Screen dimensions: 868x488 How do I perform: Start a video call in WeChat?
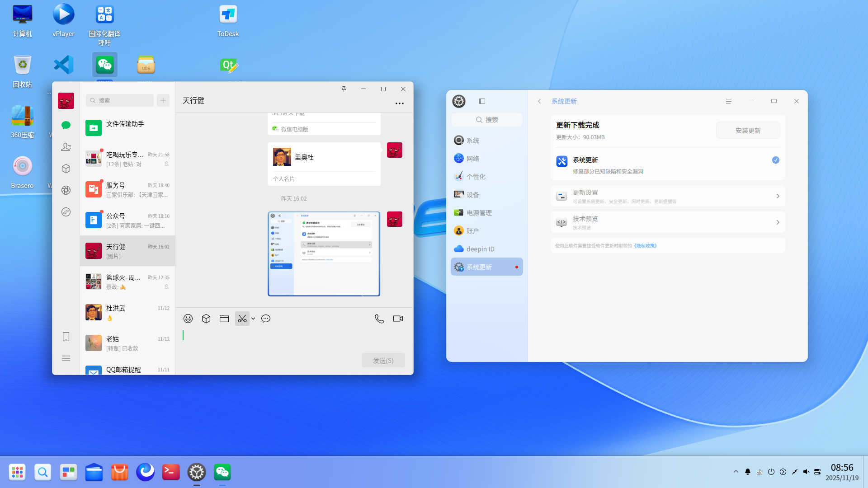click(x=398, y=319)
